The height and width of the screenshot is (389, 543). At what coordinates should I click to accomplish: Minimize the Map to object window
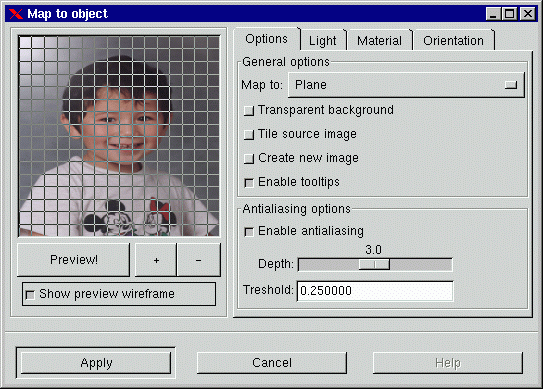493,14
